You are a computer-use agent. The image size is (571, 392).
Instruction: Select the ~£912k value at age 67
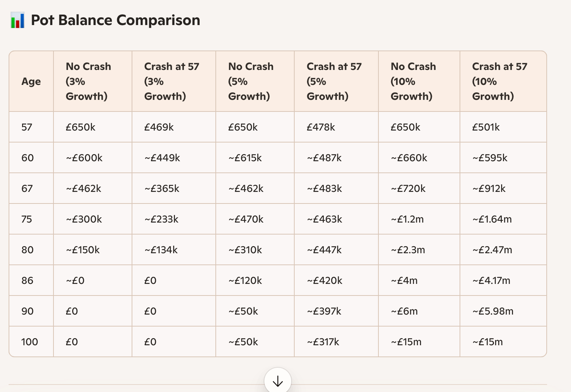[x=489, y=189]
